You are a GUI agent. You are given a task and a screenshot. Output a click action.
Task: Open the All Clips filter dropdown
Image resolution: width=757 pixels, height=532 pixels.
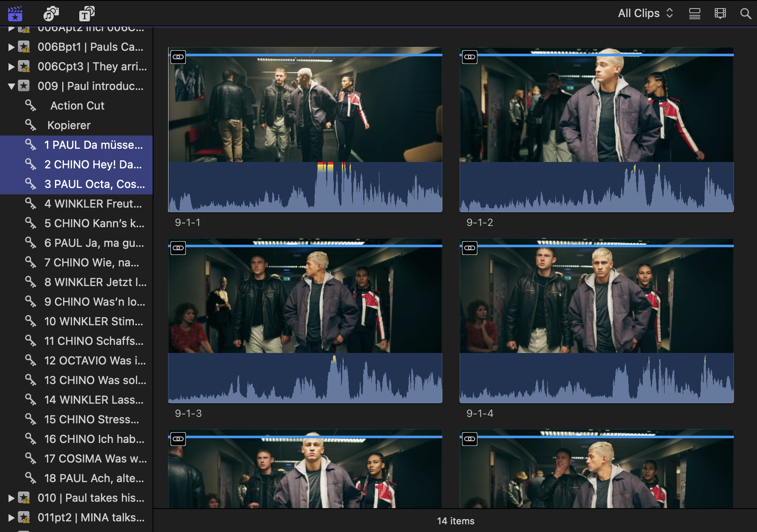(x=645, y=14)
